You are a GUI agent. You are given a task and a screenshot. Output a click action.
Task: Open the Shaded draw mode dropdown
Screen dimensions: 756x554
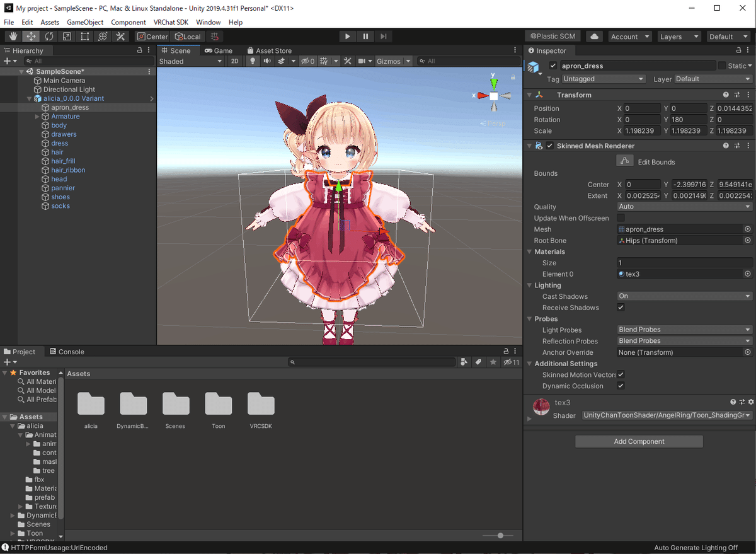191,61
